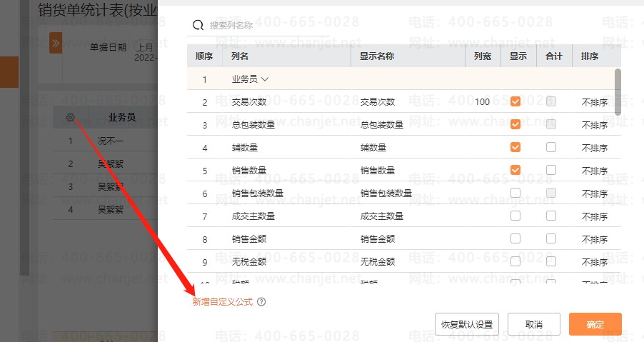The width and height of the screenshot is (644, 342).
Task: Toggle 合计 checkbox for 交易次数
Action: [x=551, y=101]
